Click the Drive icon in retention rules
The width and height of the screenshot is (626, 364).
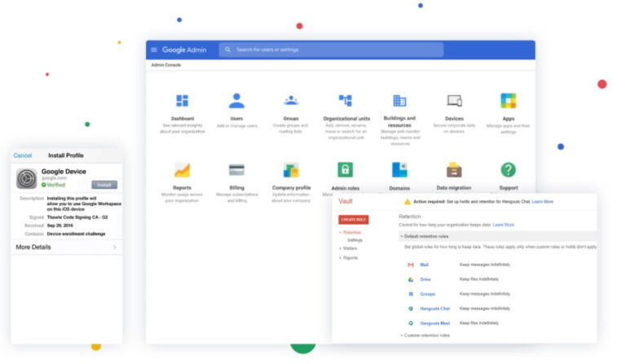click(x=411, y=279)
